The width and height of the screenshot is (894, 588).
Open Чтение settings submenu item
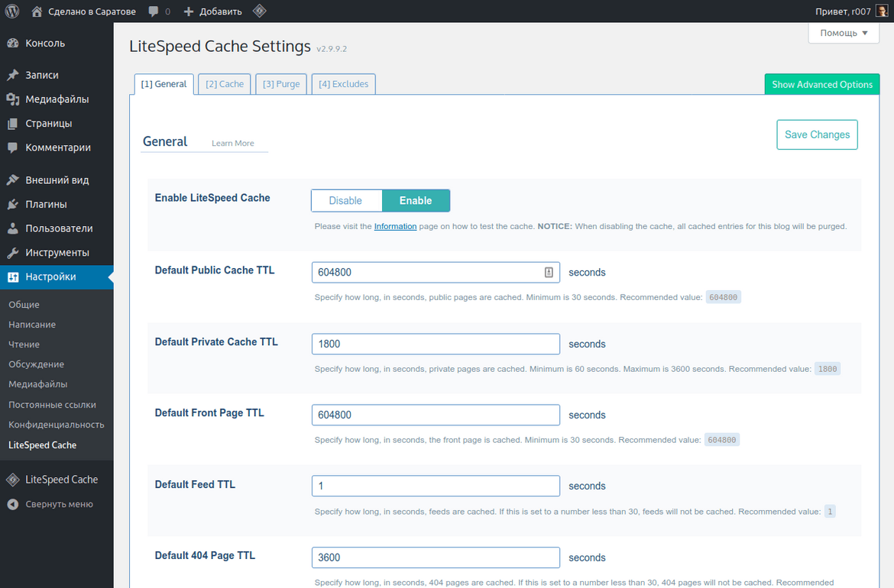24,344
